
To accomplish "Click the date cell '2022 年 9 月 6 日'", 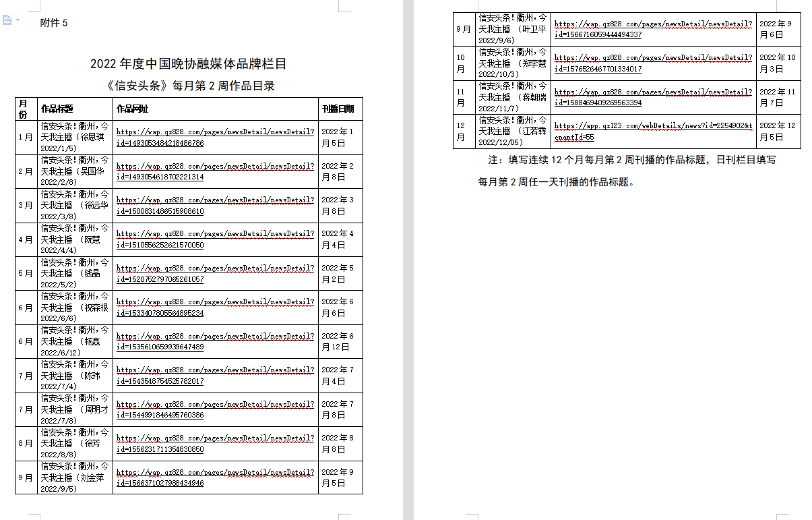I will click(778, 29).
